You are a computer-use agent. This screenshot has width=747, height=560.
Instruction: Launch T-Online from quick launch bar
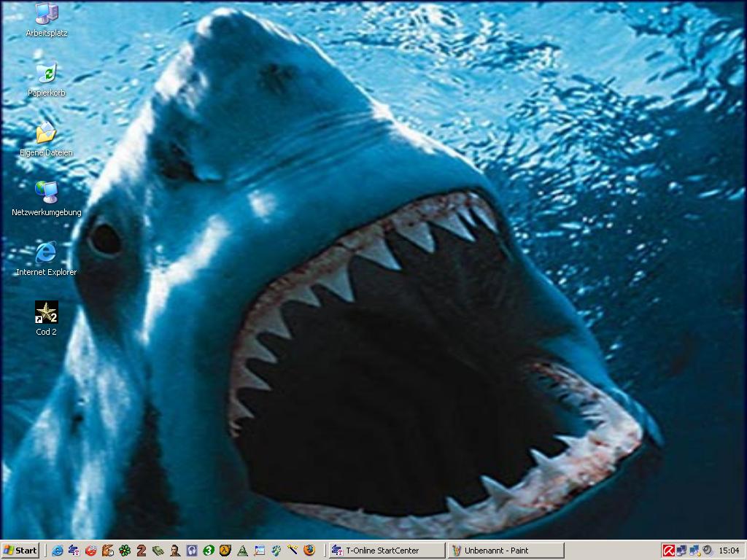[74, 551]
